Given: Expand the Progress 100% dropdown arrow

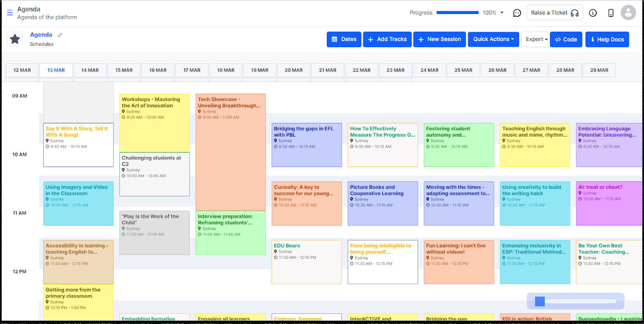Looking at the screenshot, I should [502, 13].
